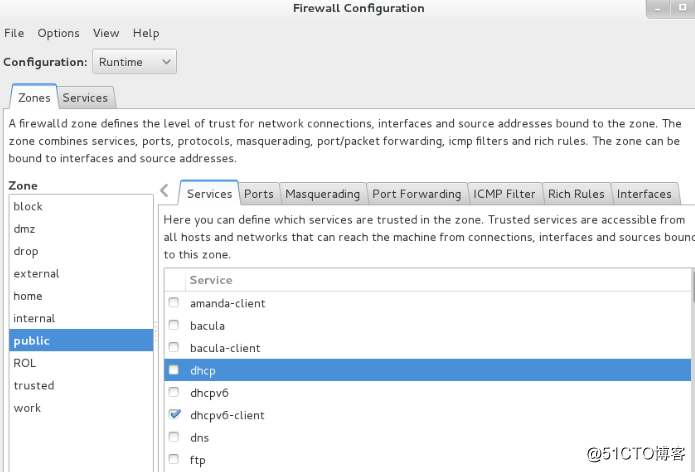Switch to the top-level Services tab

(85, 98)
